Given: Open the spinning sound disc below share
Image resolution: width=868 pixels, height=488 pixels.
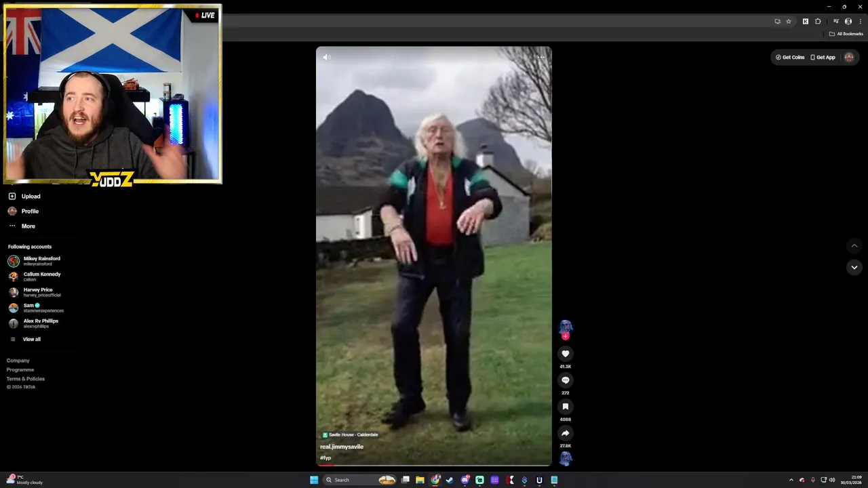Looking at the screenshot, I should tap(565, 459).
